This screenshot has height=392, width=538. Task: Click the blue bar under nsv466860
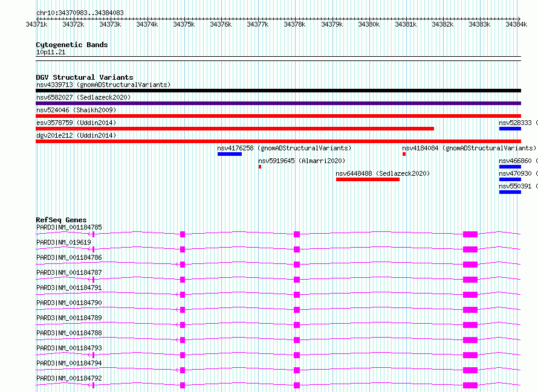click(510, 167)
